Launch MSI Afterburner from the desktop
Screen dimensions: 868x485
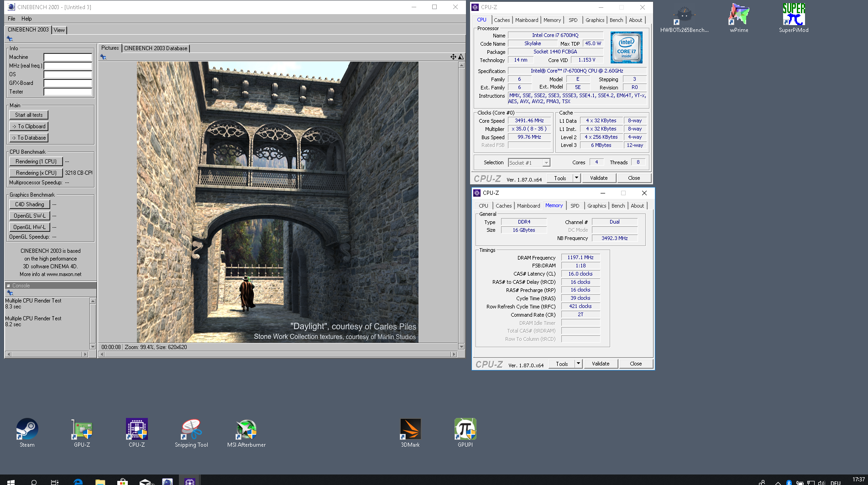246,433
